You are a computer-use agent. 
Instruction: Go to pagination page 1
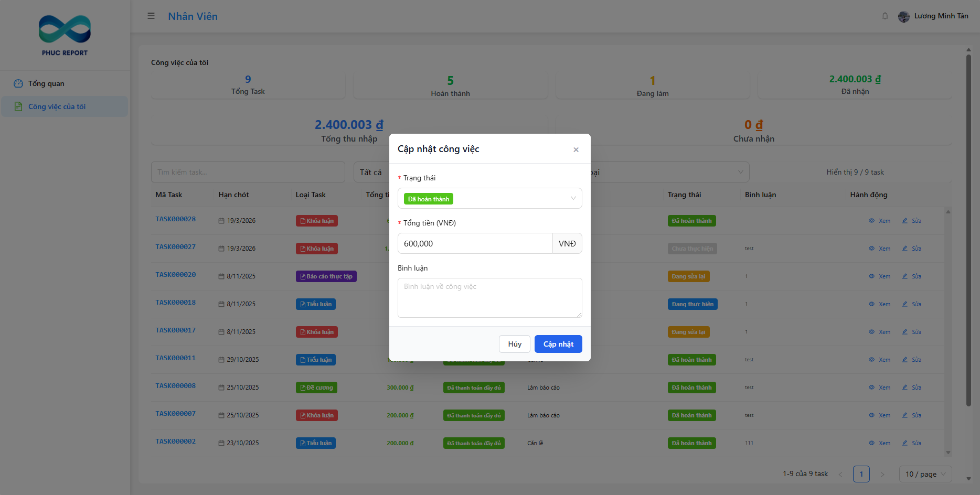pyautogui.click(x=861, y=474)
